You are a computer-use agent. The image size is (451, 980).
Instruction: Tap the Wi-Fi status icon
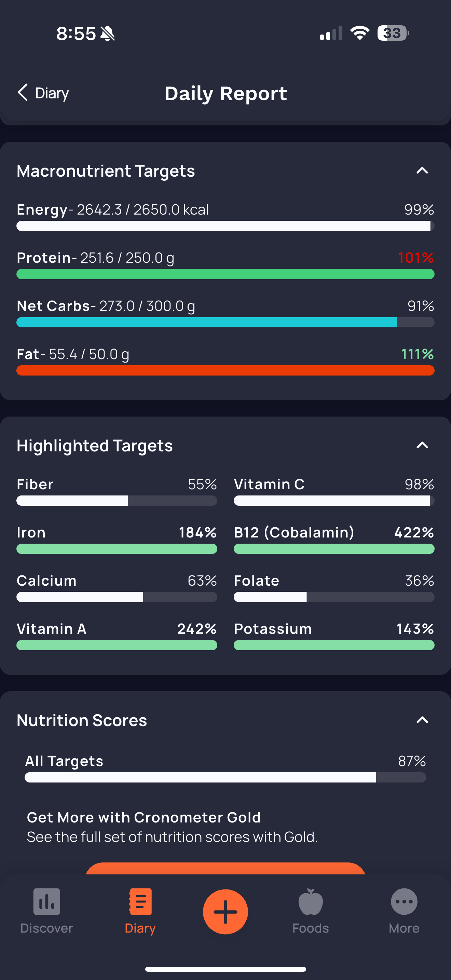click(x=360, y=33)
